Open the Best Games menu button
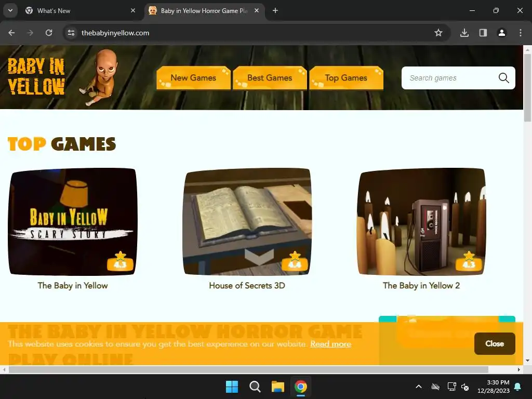532x399 pixels. click(270, 78)
